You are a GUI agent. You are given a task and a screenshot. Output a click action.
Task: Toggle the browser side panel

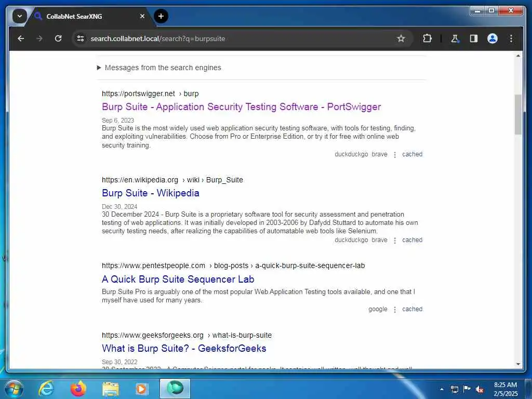point(474,38)
